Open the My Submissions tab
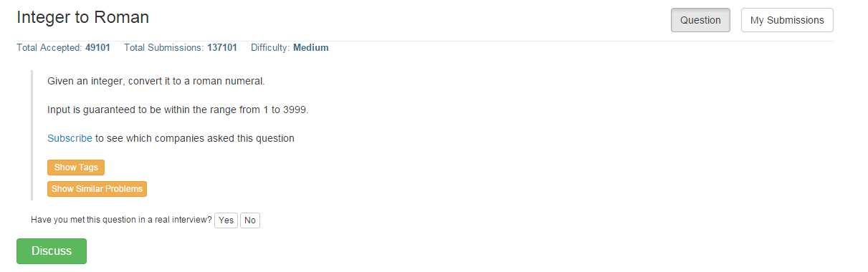868x272 pixels. point(787,20)
